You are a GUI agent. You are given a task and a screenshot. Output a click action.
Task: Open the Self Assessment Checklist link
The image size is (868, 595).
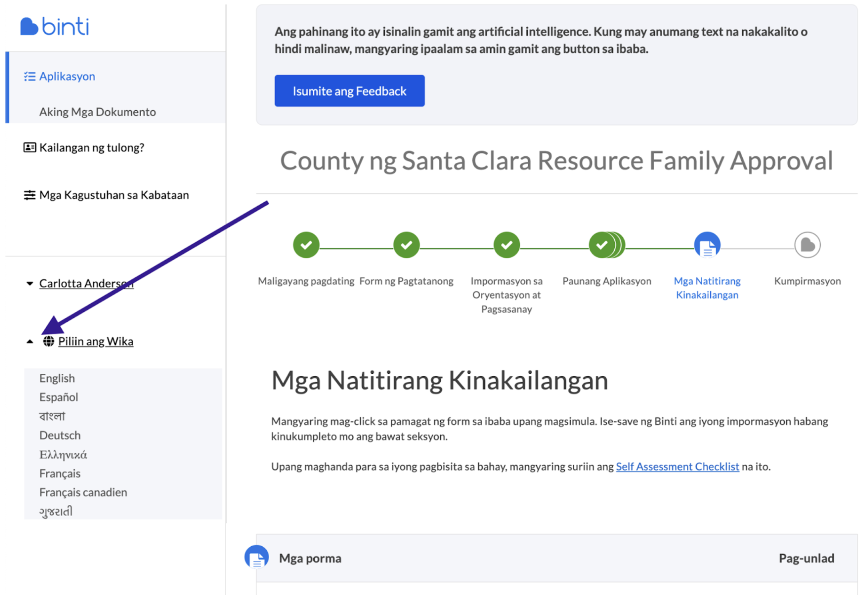pyautogui.click(x=677, y=467)
